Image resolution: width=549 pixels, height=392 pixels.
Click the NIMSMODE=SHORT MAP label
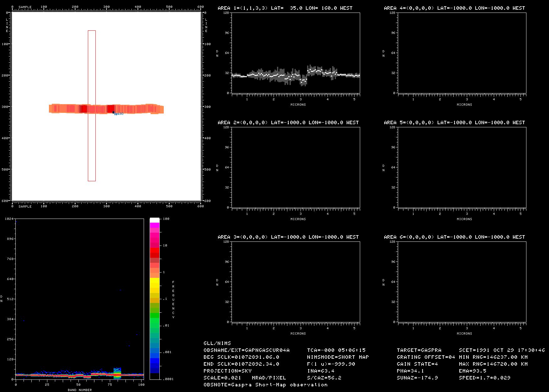[338, 357]
